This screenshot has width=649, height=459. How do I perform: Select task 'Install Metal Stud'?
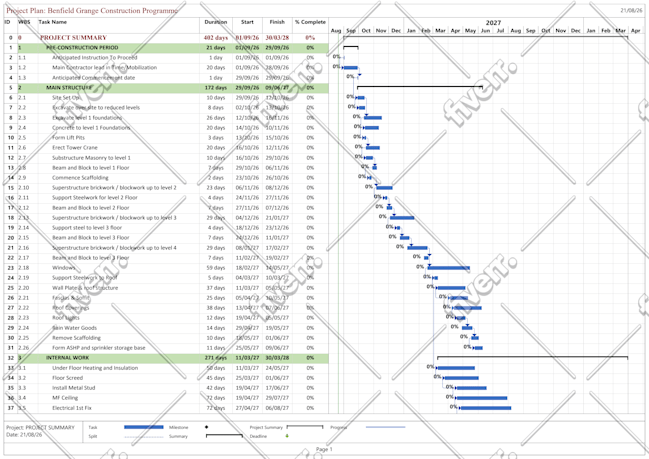click(74, 388)
